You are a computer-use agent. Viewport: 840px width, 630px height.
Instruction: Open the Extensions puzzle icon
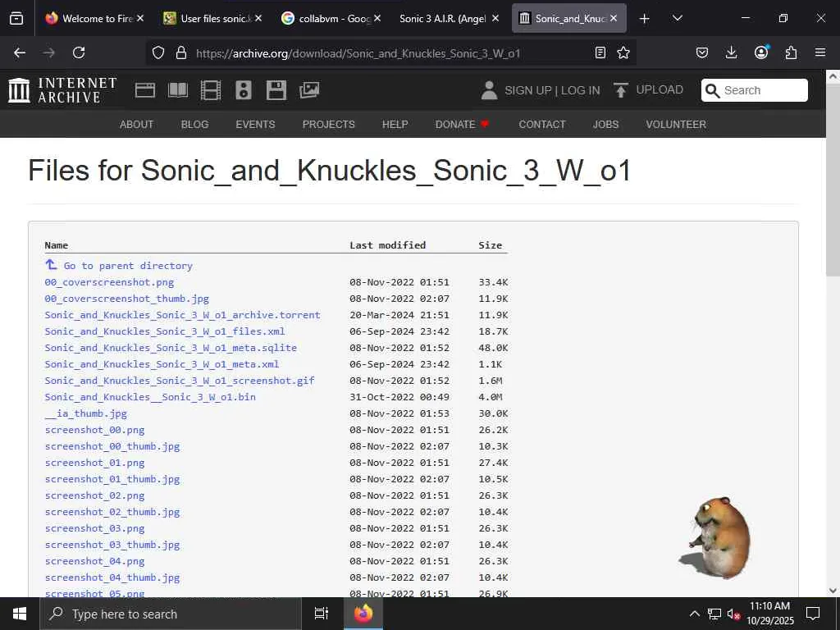pyautogui.click(x=791, y=52)
